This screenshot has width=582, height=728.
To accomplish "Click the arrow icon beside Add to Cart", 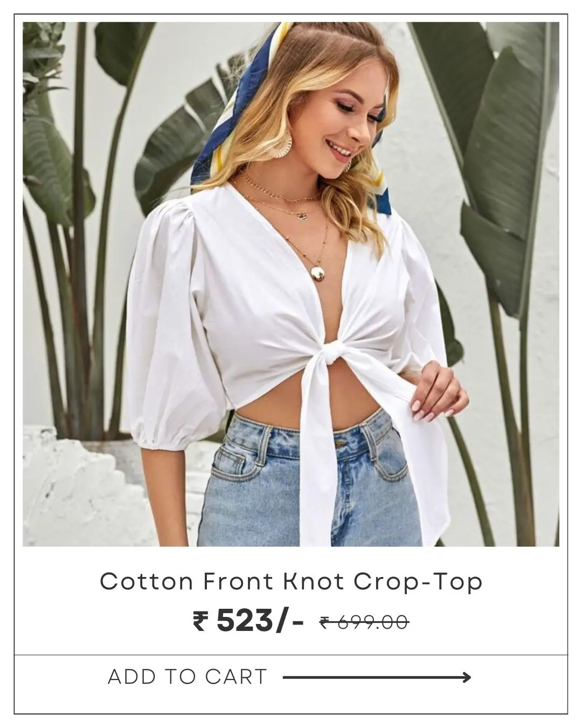I will click(x=377, y=677).
